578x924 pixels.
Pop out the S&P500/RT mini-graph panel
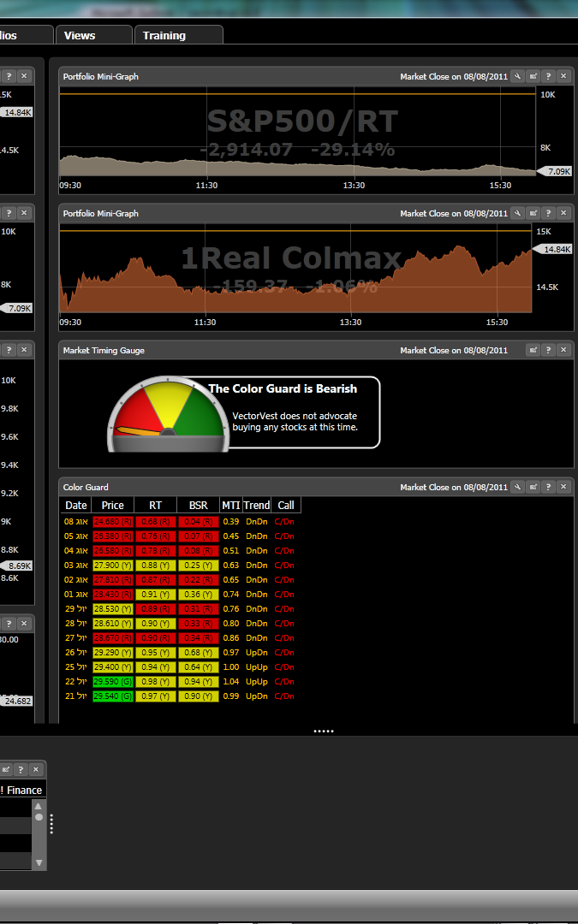pos(533,76)
